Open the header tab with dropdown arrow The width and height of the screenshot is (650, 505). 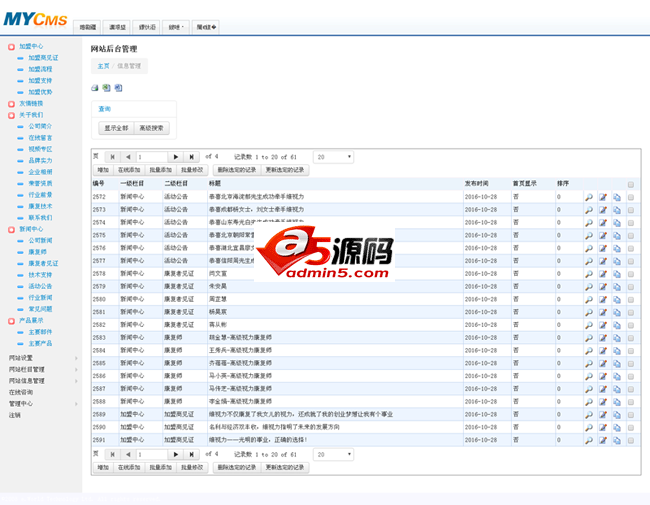[176, 27]
